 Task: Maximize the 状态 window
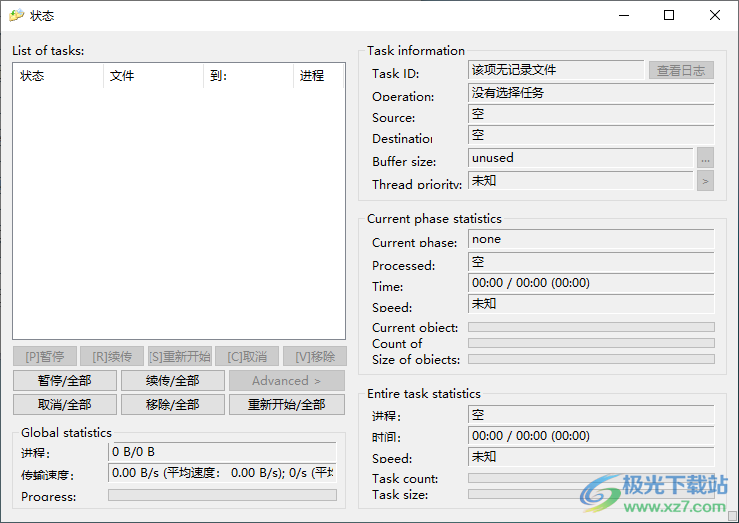[669, 15]
